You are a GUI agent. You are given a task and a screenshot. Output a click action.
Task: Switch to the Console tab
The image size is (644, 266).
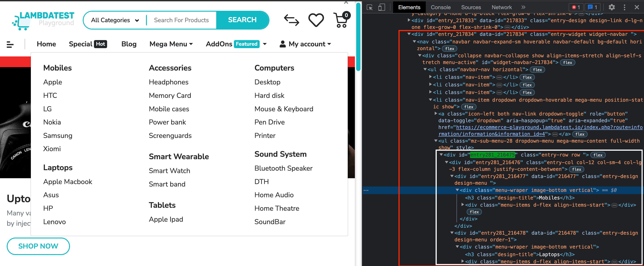(441, 7)
